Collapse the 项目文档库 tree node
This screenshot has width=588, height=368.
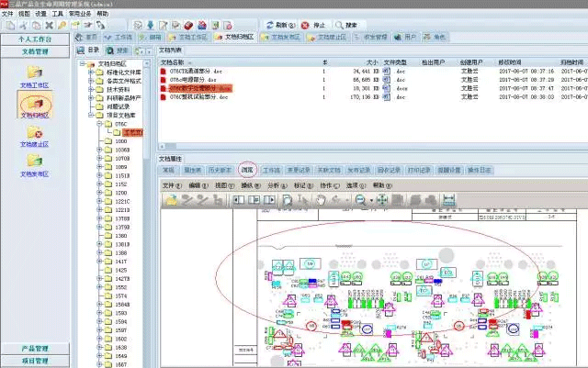click(x=91, y=116)
